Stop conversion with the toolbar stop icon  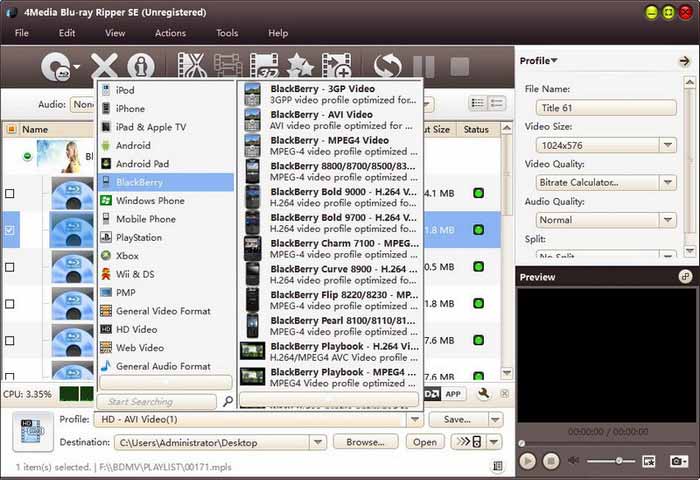coord(459,67)
